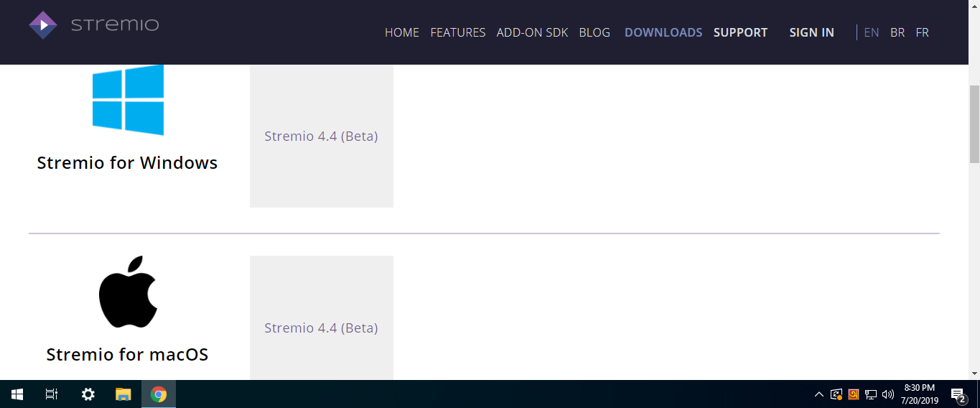Click the page vertical scrollbar thumb
This screenshot has width=980, height=408.
pos(974,124)
